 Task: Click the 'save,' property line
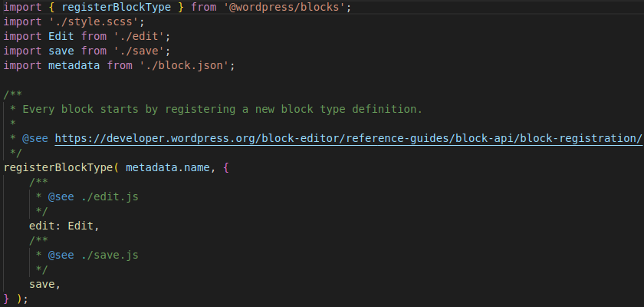(x=45, y=285)
